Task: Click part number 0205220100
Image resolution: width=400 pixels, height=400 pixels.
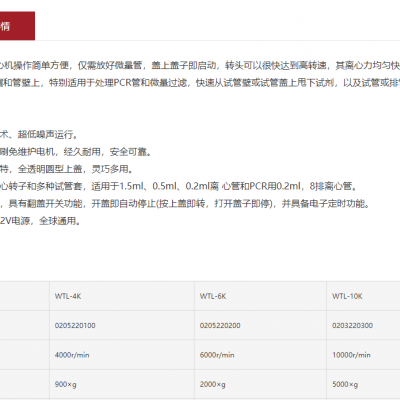Action: click(75, 325)
